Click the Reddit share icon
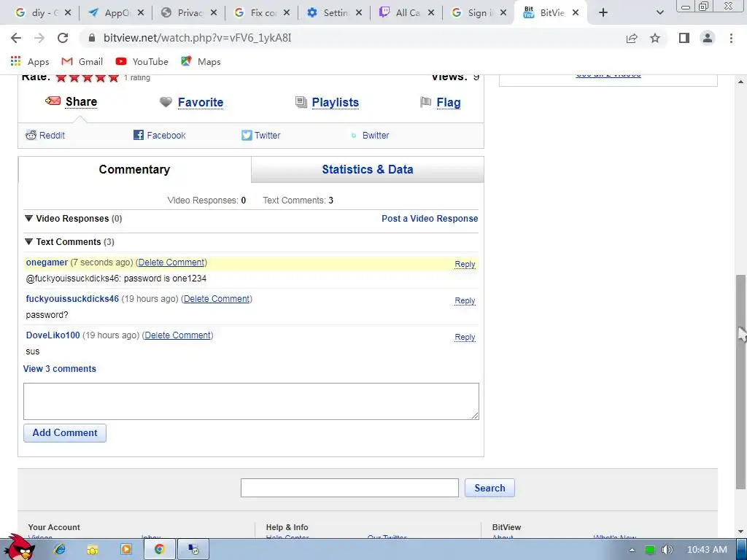Viewport: 747px width, 560px height. [x=31, y=135]
